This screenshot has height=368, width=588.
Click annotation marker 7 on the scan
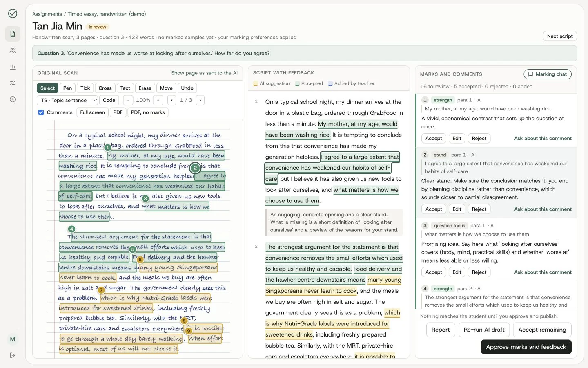[x=101, y=290]
